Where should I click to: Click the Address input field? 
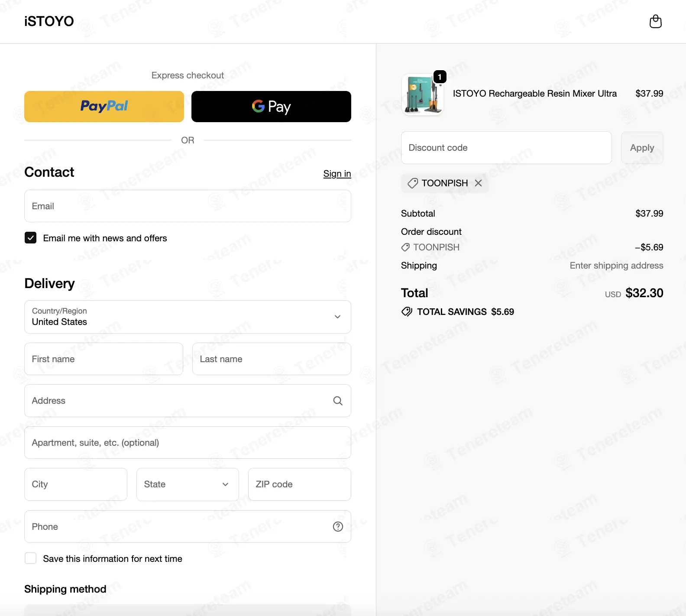click(188, 401)
